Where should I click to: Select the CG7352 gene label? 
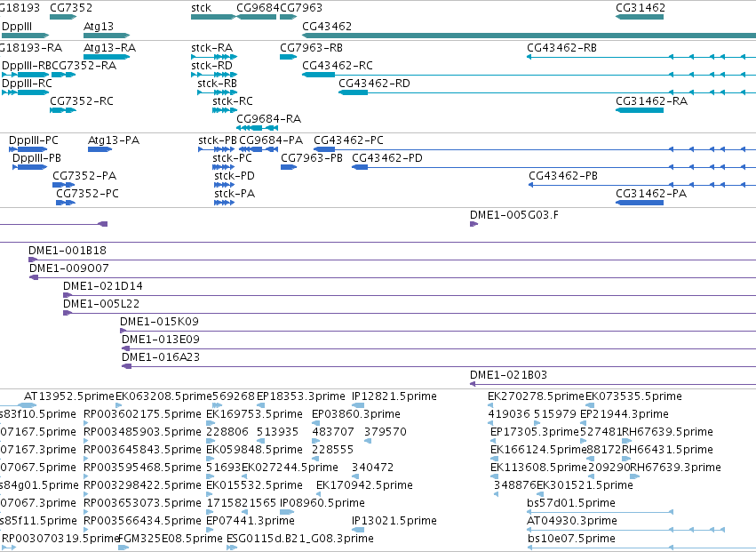tap(71, 8)
